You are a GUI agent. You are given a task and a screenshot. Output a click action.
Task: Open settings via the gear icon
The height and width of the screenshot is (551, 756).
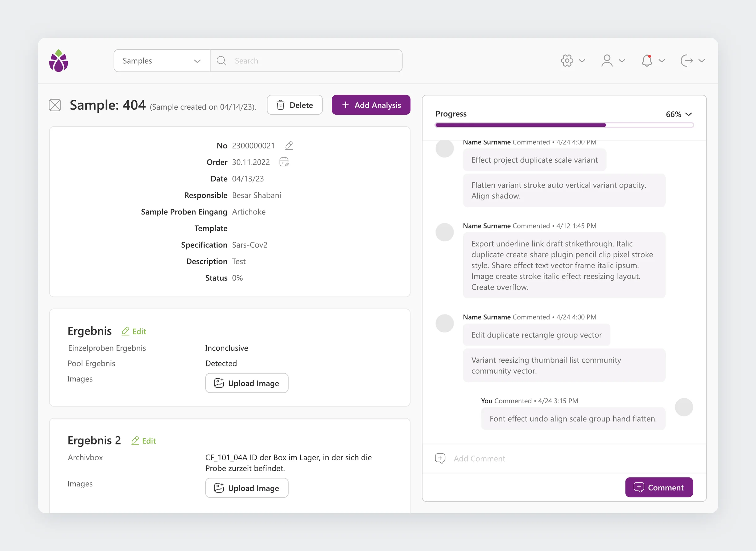[x=567, y=61]
